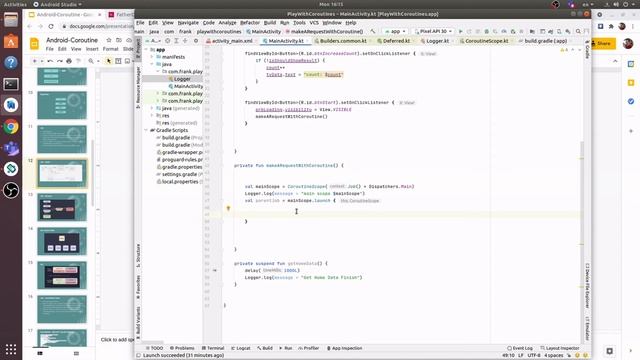640x360 pixels.
Task: Open project panel settings gear icon
Action: click(x=196, y=41)
